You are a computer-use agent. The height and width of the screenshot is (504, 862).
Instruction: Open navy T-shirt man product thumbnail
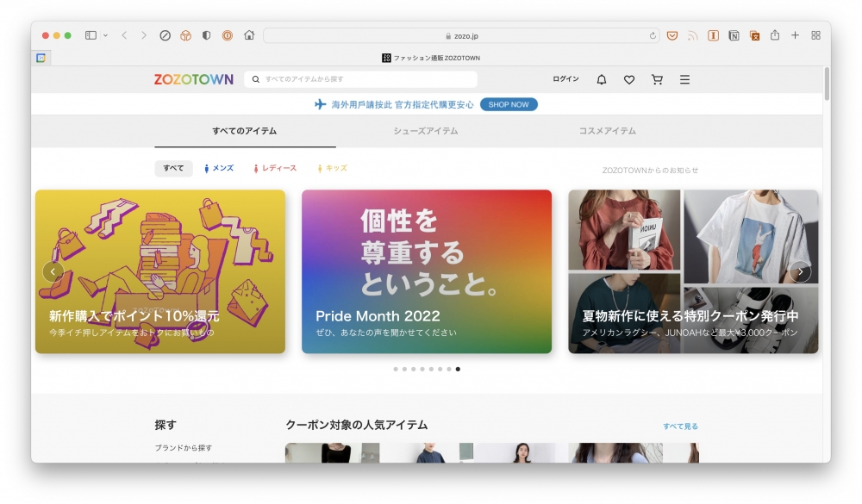coord(427,453)
